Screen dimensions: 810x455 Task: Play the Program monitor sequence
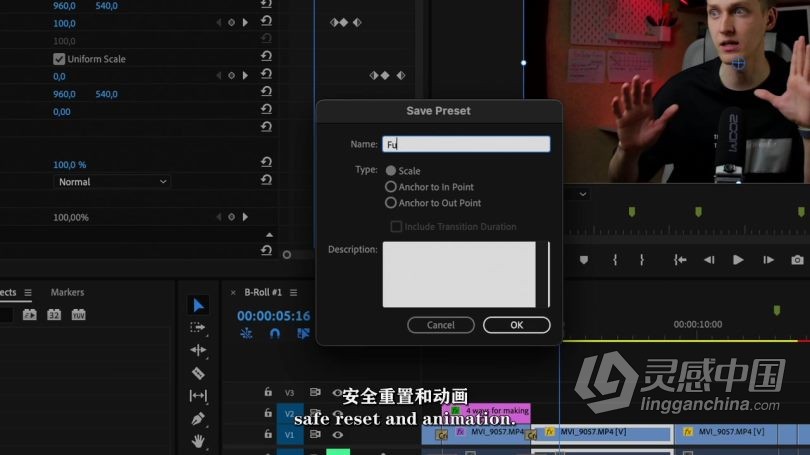point(738,260)
